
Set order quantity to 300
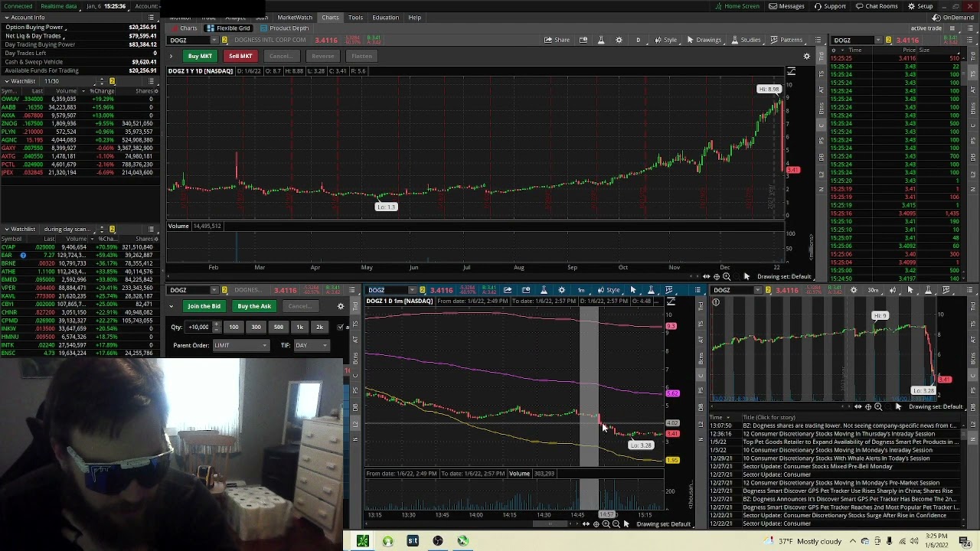coord(256,327)
